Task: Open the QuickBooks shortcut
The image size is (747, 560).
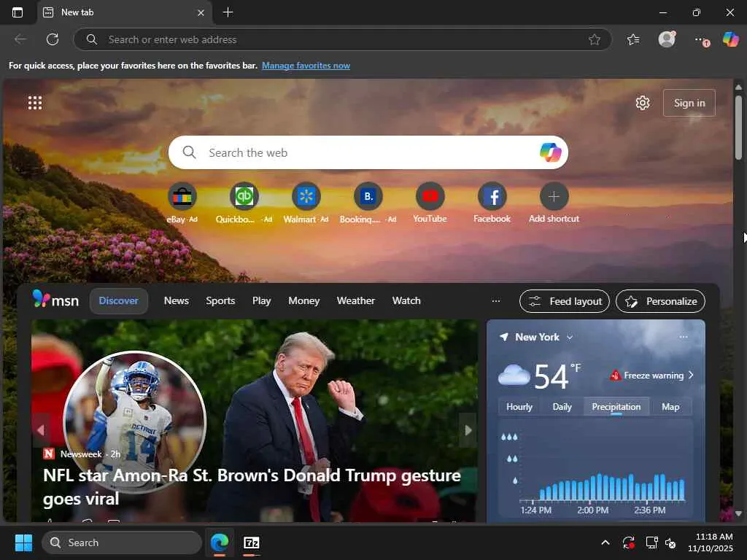Action: [244, 196]
